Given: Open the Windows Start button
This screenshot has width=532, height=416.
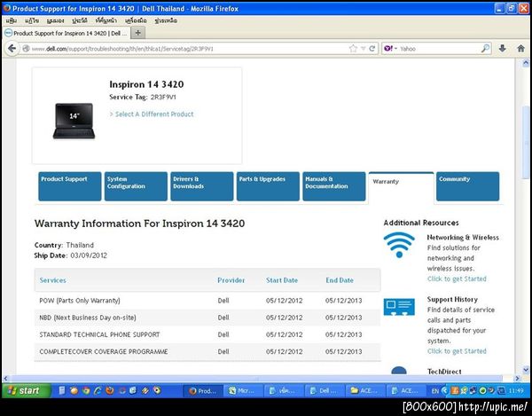Looking at the screenshot, I should point(26,390).
